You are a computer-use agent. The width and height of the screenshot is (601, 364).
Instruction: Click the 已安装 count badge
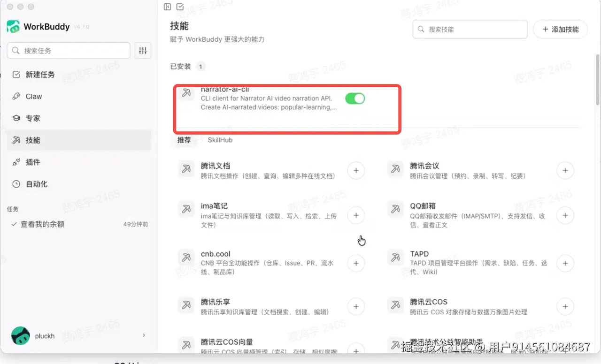coord(200,67)
